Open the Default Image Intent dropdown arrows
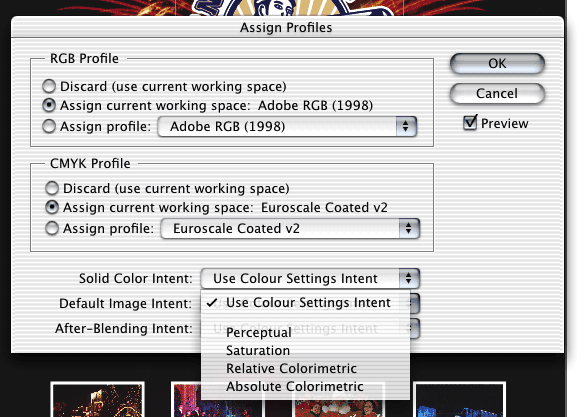The width and height of the screenshot is (584, 417). [x=414, y=303]
